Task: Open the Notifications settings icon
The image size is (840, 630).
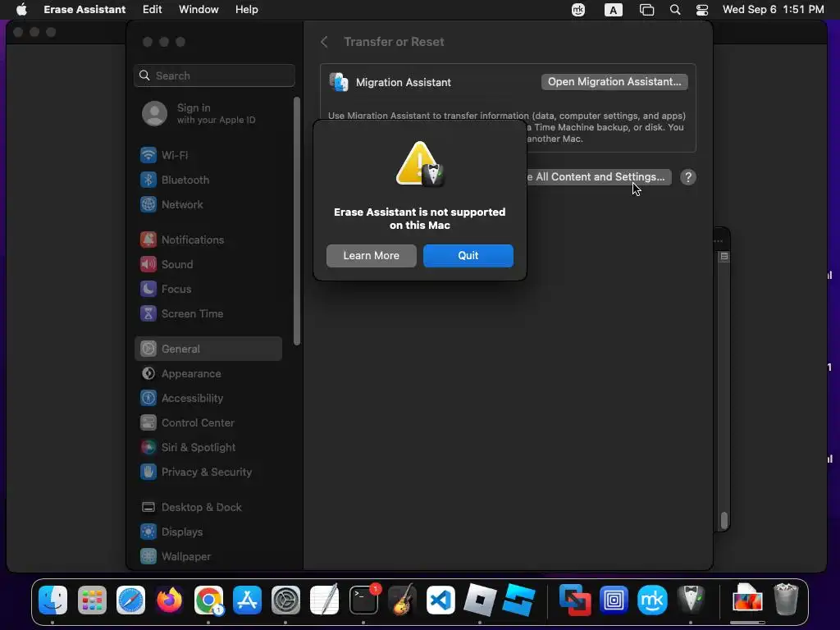Action: (x=148, y=240)
